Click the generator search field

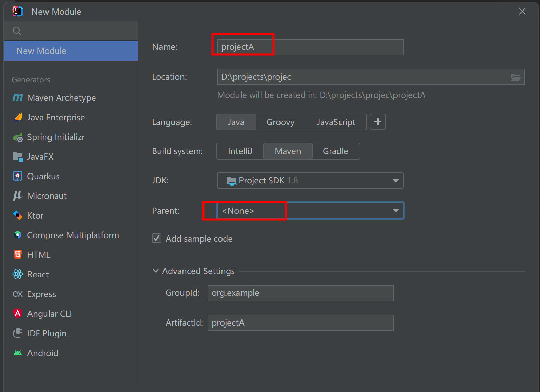71,31
